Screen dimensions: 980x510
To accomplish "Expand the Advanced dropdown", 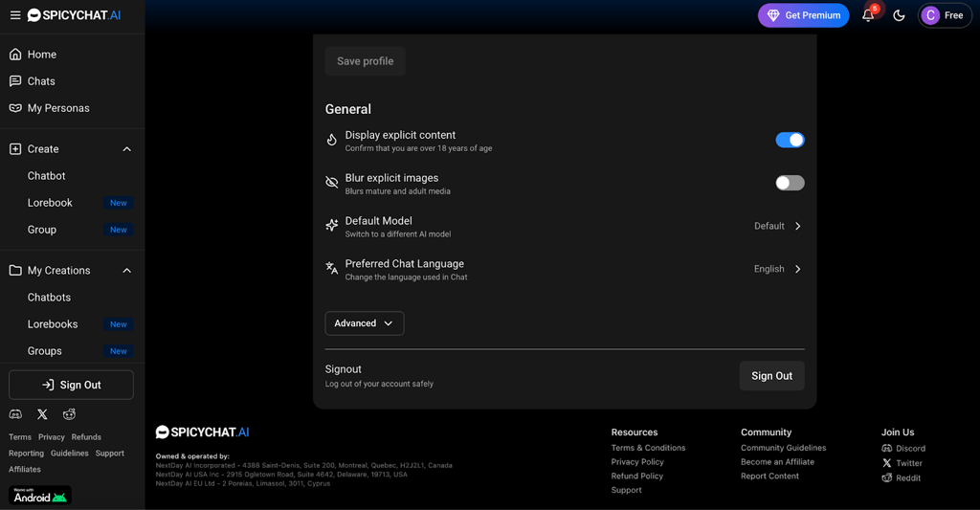I will [365, 323].
